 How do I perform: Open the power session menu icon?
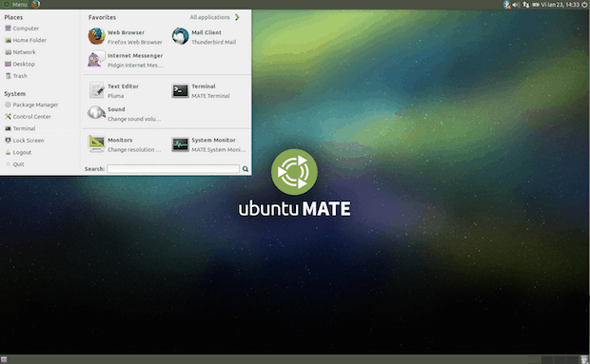click(584, 5)
